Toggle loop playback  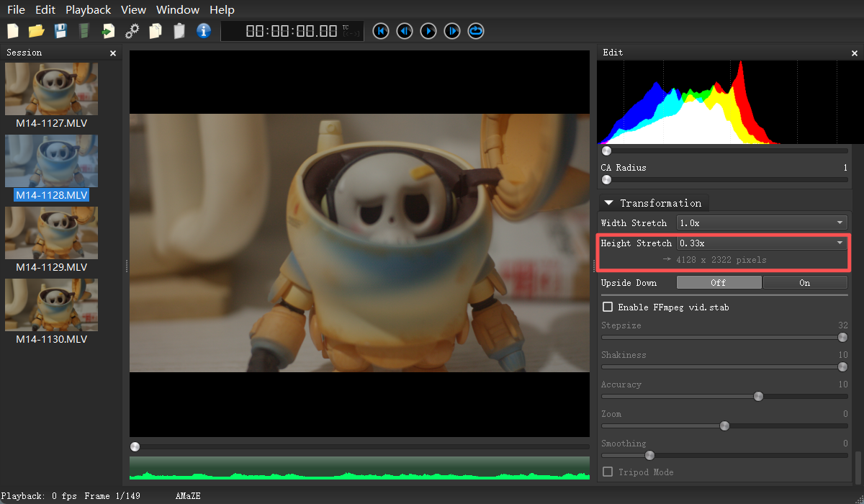tap(476, 31)
